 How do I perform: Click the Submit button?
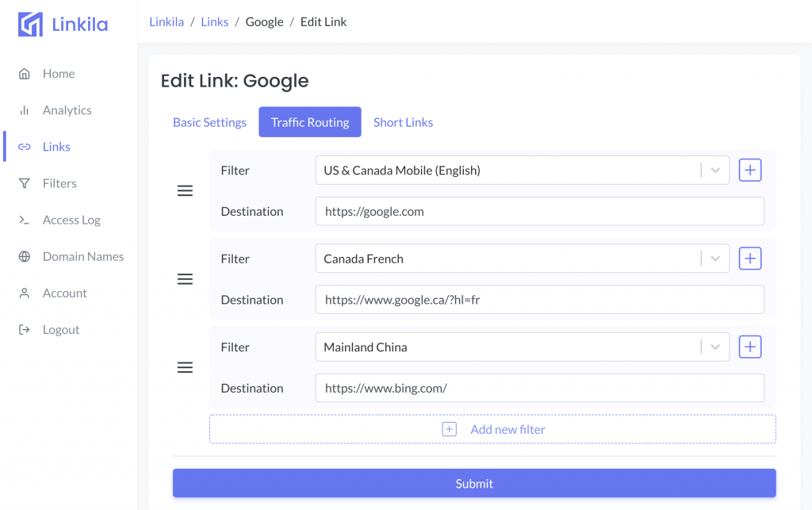[x=473, y=483]
